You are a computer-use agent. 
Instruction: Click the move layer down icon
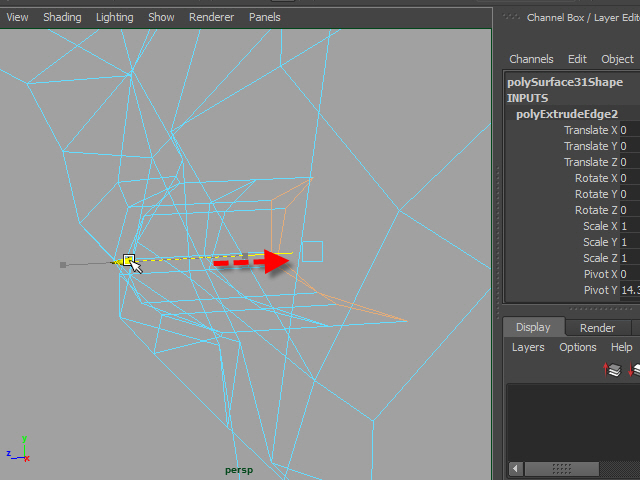coord(634,369)
